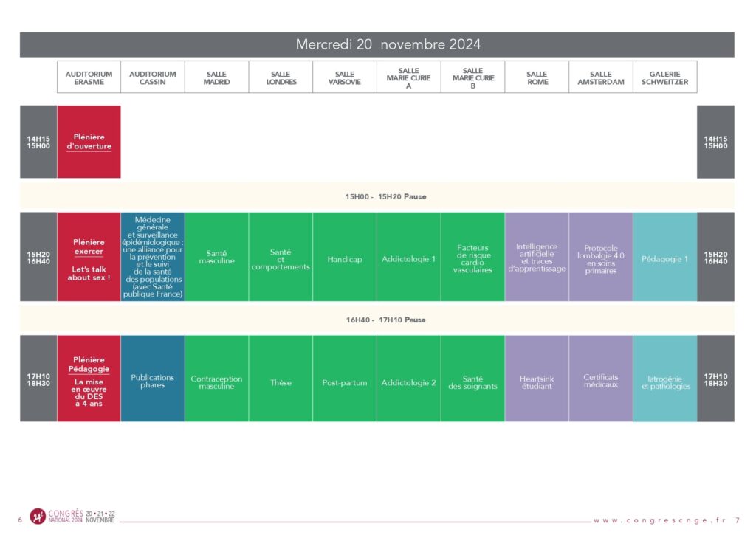Open the Publications phares session cell

pos(153,380)
